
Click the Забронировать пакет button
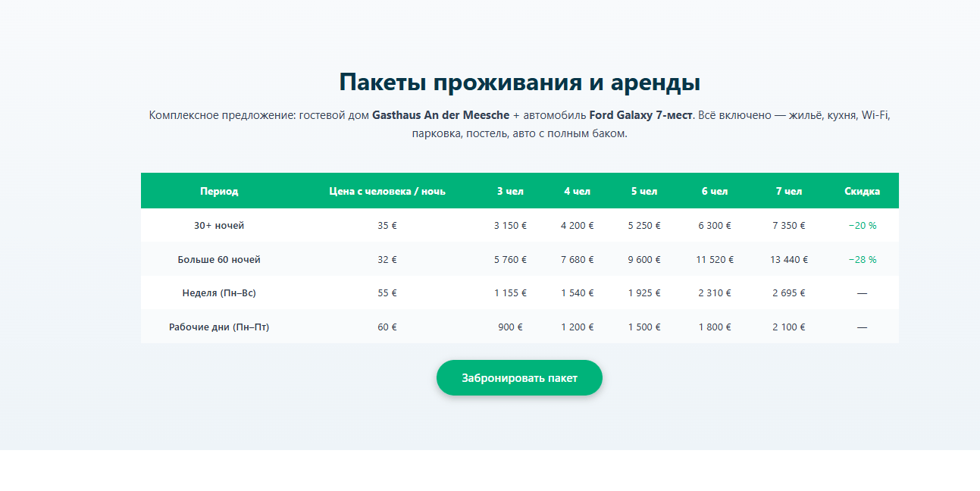(x=519, y=378)
